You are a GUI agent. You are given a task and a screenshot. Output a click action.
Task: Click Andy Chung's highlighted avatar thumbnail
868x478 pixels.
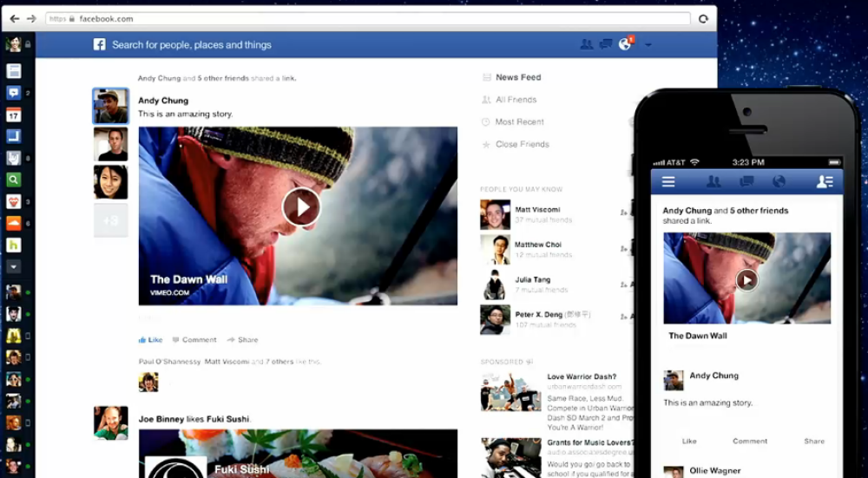111,106
